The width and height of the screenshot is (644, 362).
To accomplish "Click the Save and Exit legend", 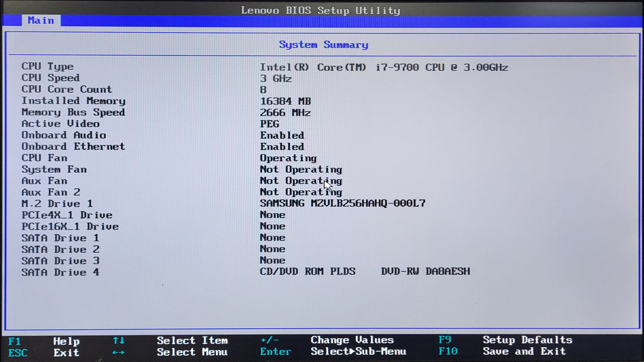I will click(525, 352).
